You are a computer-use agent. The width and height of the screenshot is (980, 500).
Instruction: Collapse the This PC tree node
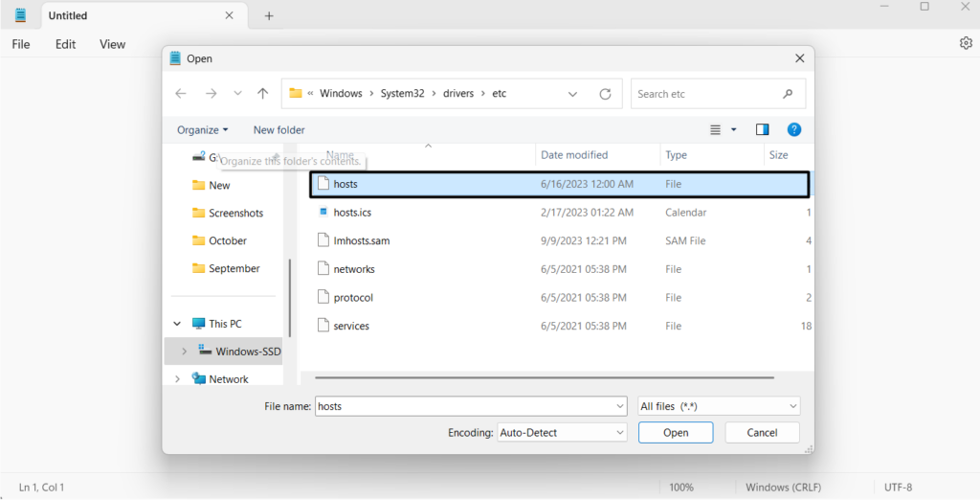tap(177, 324)
